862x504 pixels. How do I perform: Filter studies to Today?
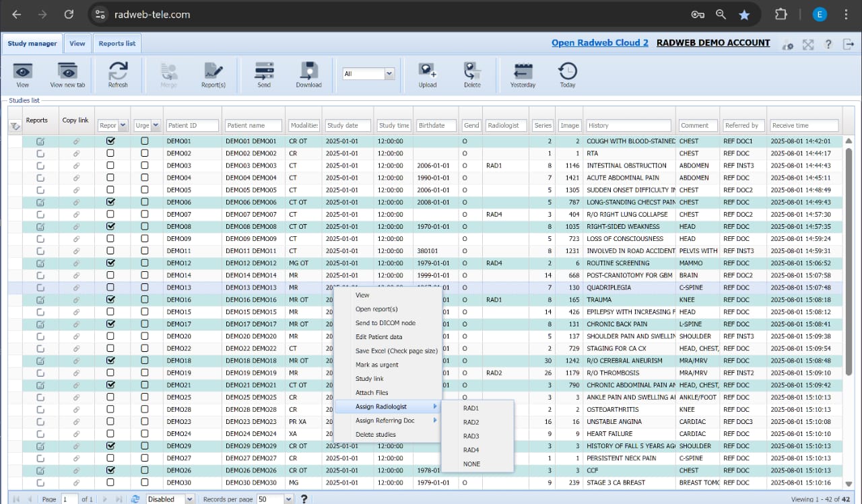568,71
